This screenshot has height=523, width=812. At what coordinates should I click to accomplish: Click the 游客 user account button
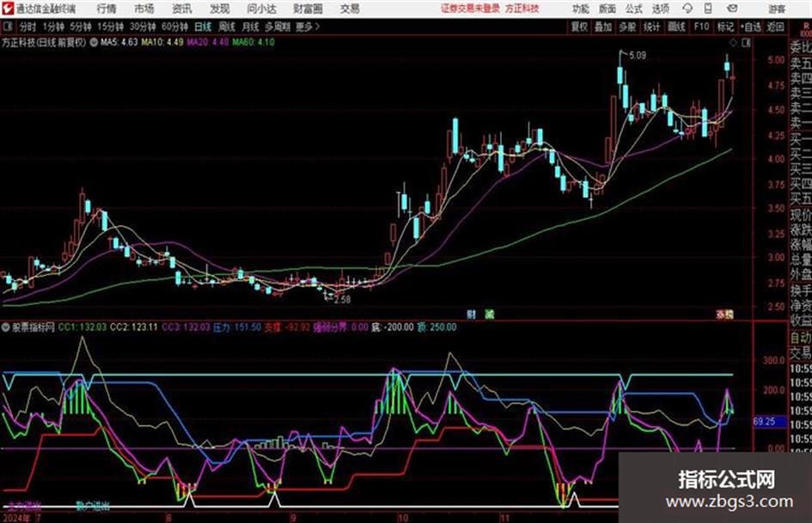point(777,9)
